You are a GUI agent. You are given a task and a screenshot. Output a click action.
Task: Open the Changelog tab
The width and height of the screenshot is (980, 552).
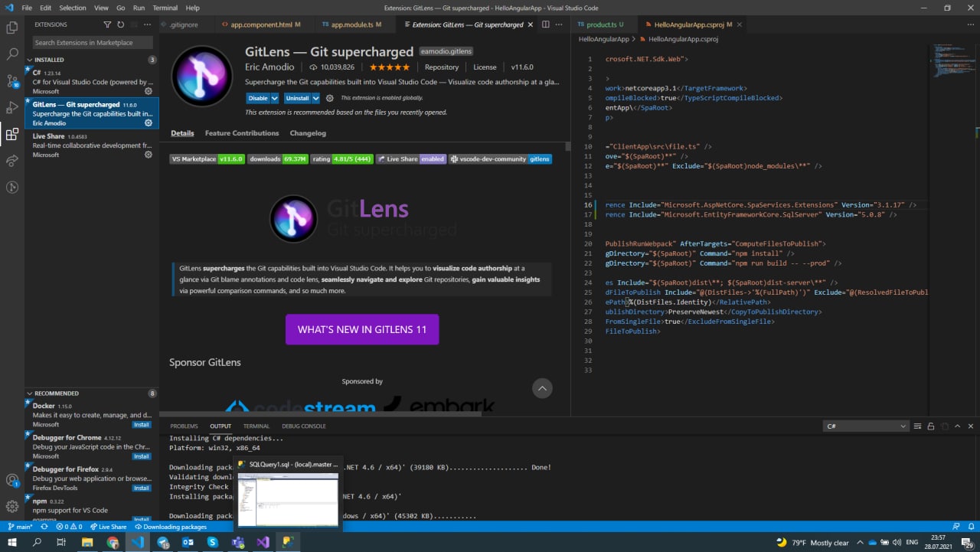coord(308,133)
